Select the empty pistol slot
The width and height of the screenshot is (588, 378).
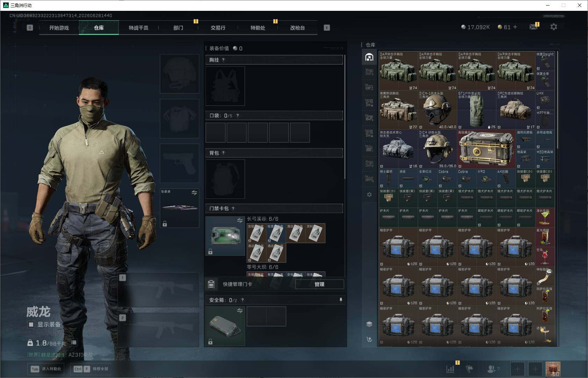click(x=180, y=163)
